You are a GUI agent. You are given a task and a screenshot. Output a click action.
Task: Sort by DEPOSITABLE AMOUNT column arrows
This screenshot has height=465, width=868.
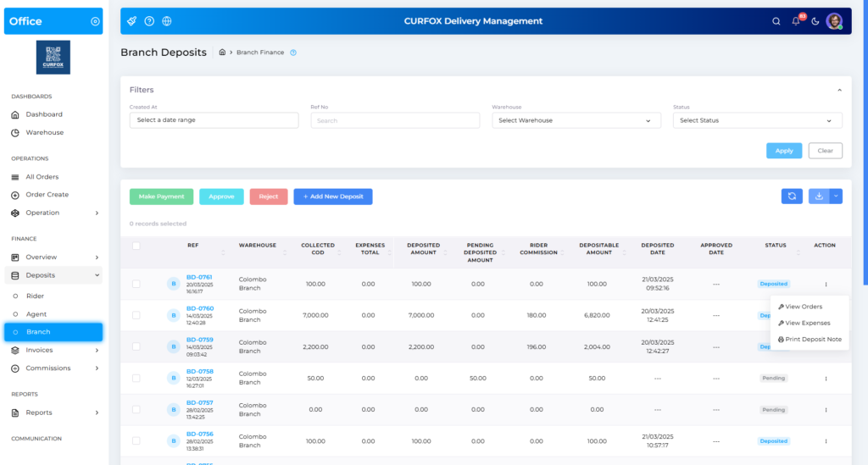tap(625, 252)
